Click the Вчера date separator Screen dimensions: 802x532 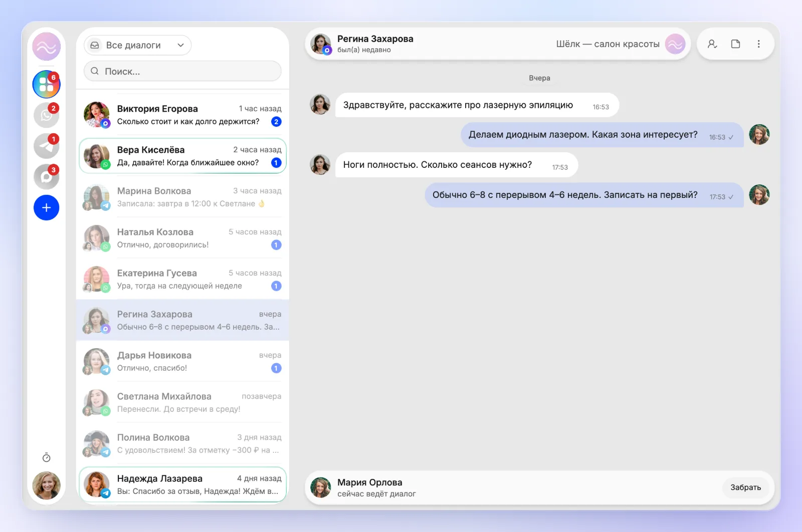click(x=539, y=78)
